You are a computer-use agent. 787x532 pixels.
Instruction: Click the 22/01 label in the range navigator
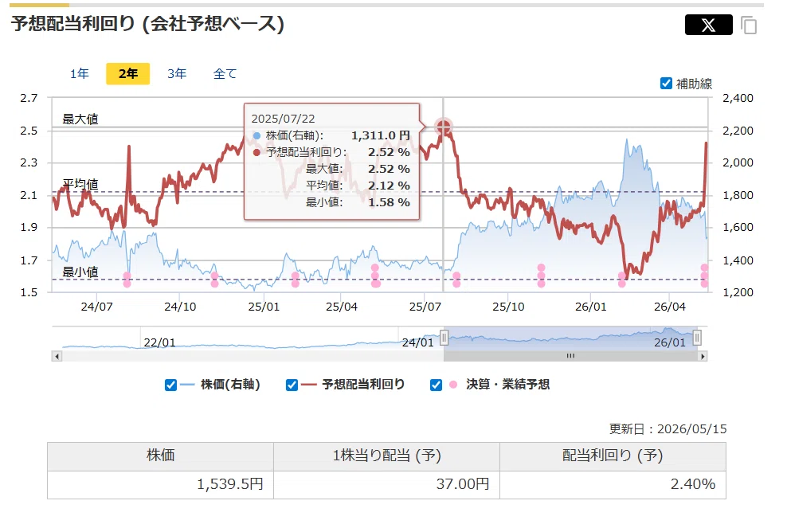pos(159,342)
